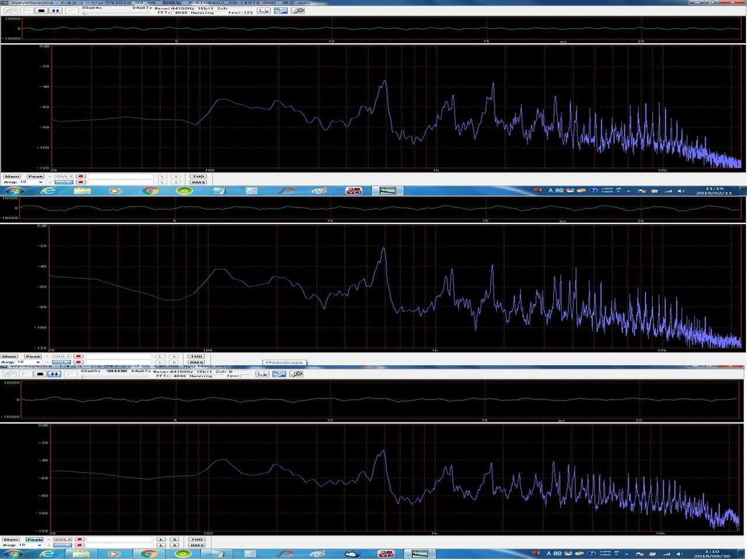Click the THD button in the bottom window

[197, 540]
